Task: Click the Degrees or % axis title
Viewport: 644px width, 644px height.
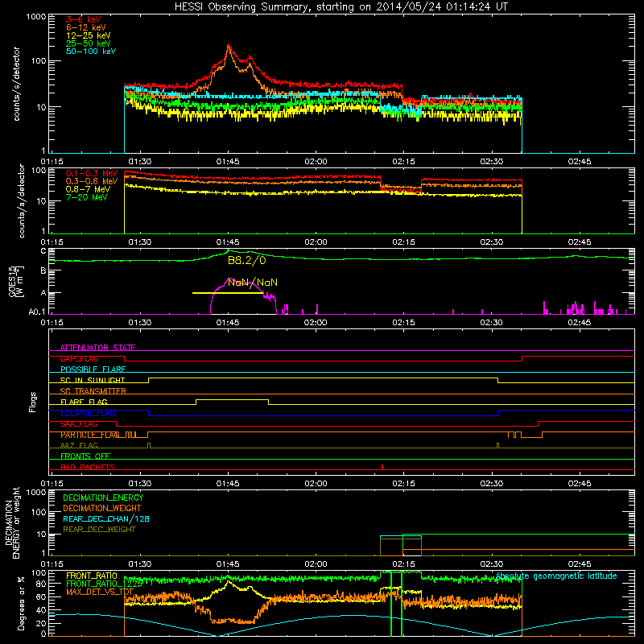Action: tap(21, 603)
